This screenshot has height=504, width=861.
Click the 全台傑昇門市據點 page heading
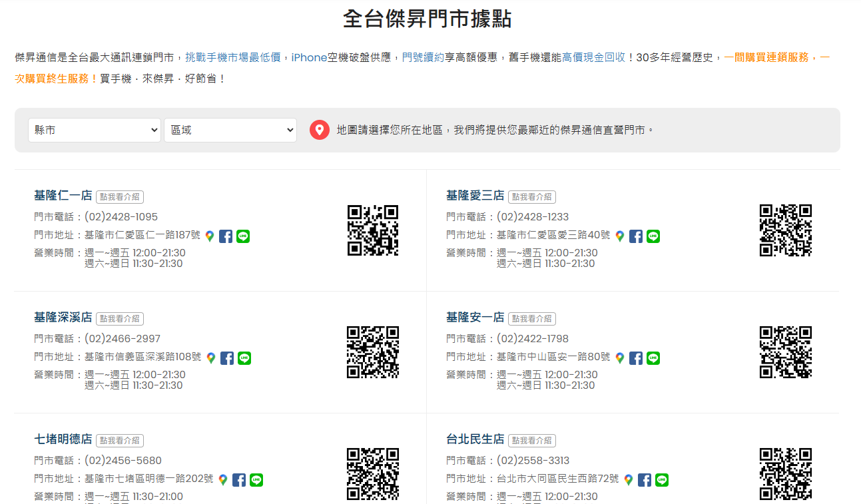pyautogui.click(x=428, y=19)
